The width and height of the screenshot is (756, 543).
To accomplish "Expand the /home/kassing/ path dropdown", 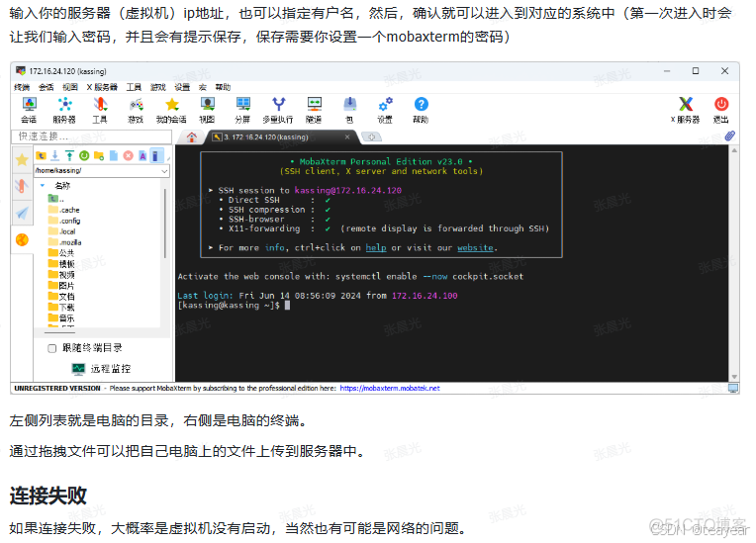I will coord(164,170).
